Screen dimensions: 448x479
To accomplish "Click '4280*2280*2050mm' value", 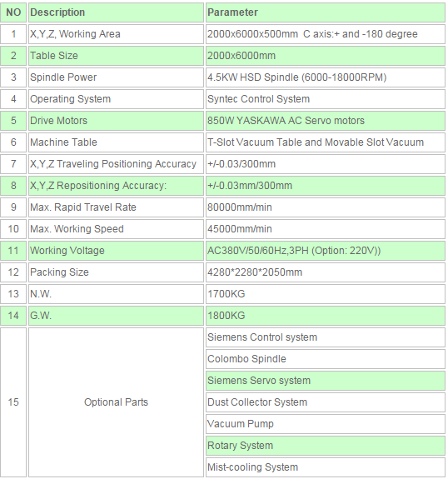I will pyautogui.click(x=326, y=272).
